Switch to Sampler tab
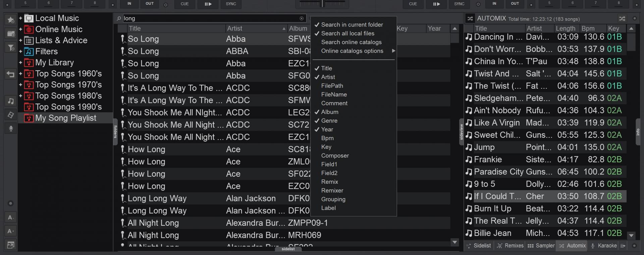The width and height of the screenshot is (644, 255). [541, 246]
